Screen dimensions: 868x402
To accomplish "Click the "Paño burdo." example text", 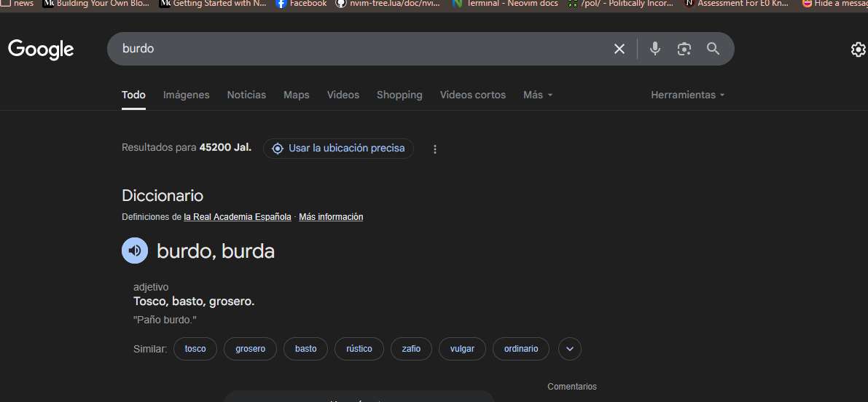I will click(x=165, y=320).
